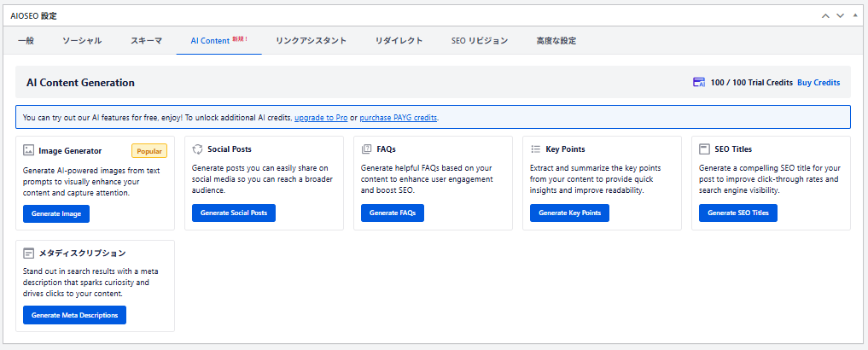Open the Buy Credits link

click(x=818, y=83)
